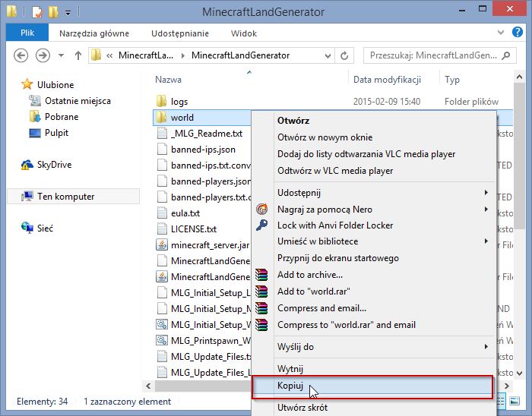This screenshot has height=416, width=532.
Task: Click vertical scrollbar up arrow
Action: click(x=519, y=77)
